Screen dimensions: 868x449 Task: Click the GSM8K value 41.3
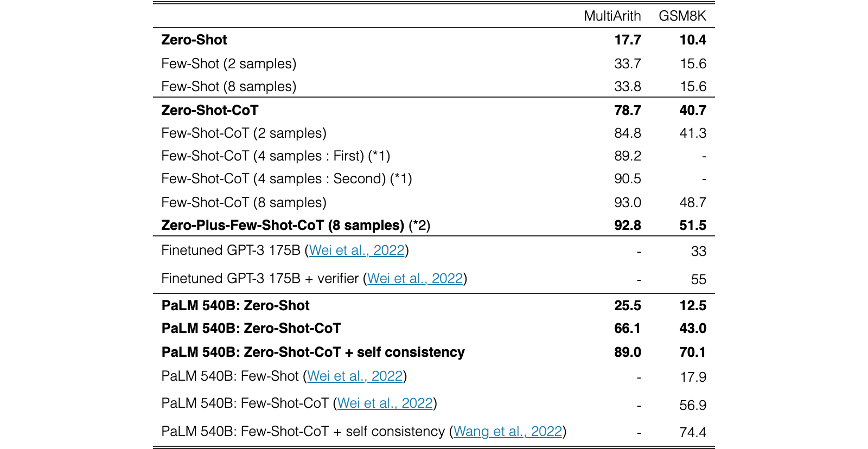(693, 133)
